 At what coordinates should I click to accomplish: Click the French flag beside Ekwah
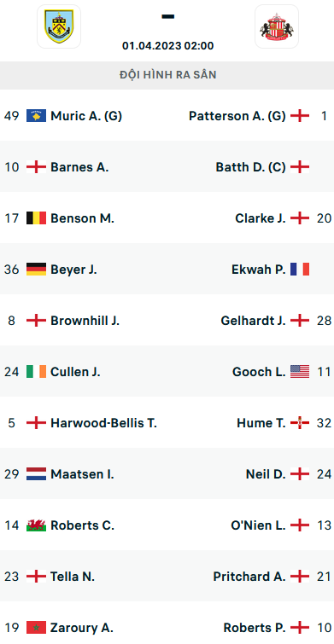300,270
